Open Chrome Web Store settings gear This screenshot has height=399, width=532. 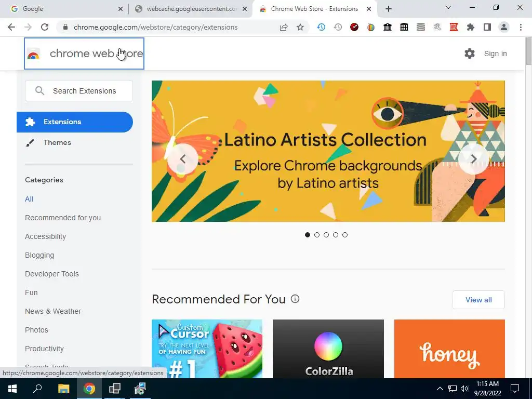coord(470,54)
